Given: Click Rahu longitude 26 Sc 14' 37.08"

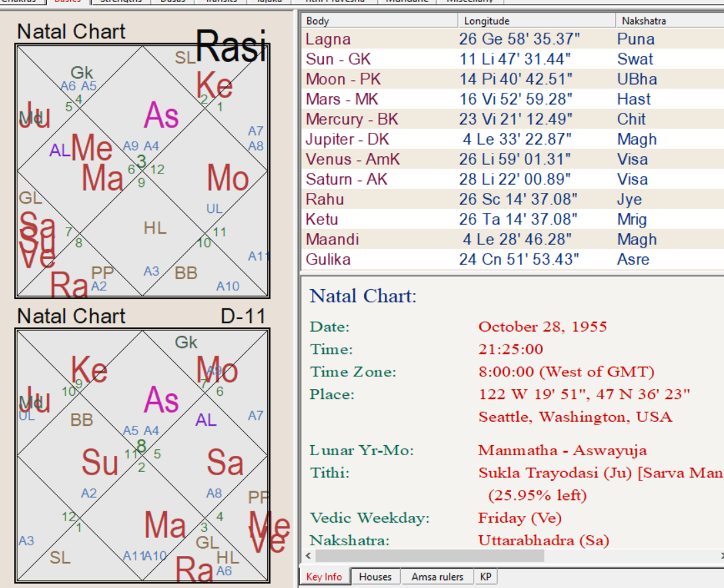Looking at the screenshot, I should [518, 200].
